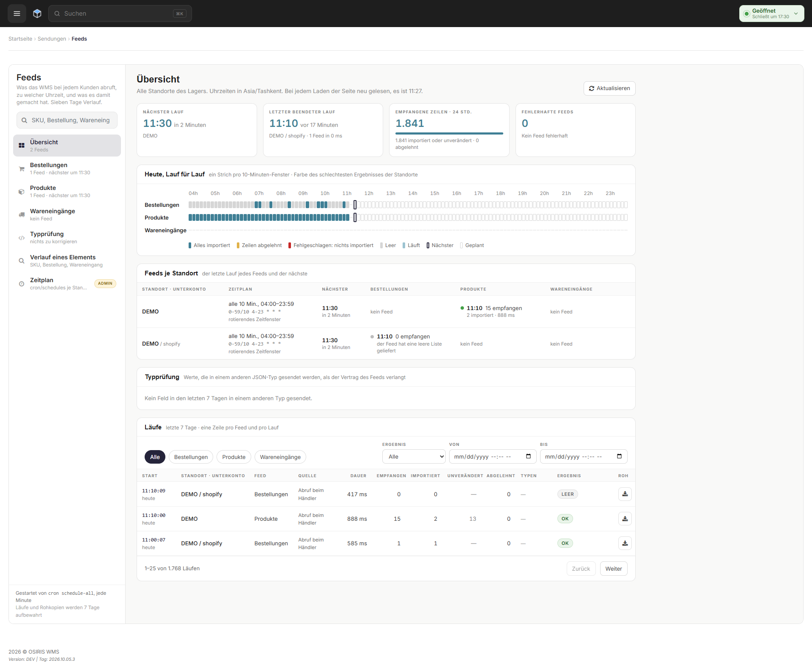Open Zeitplan in the Feeds sidebar
Image resolution: width=812 pixels, height=665 pixels.
(67, 283)
